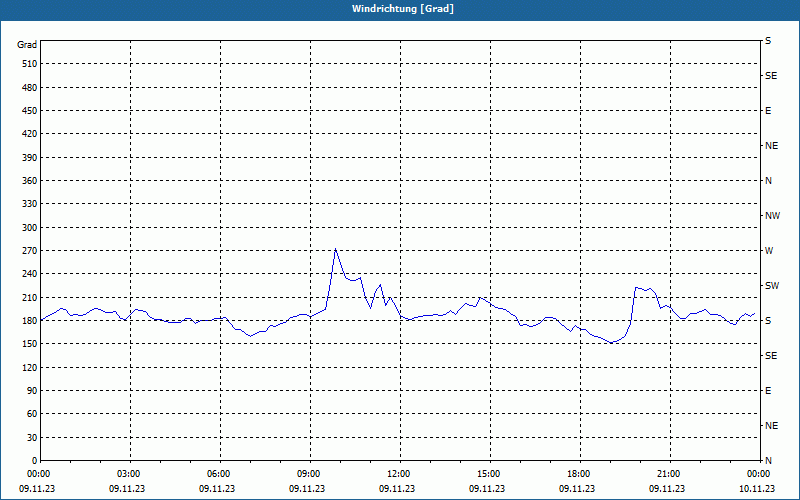Image resolution: width=800 pixels, height=500 pixels.
Task: Click the S compass label on the 180 gridline
Action: pos(768,321)
